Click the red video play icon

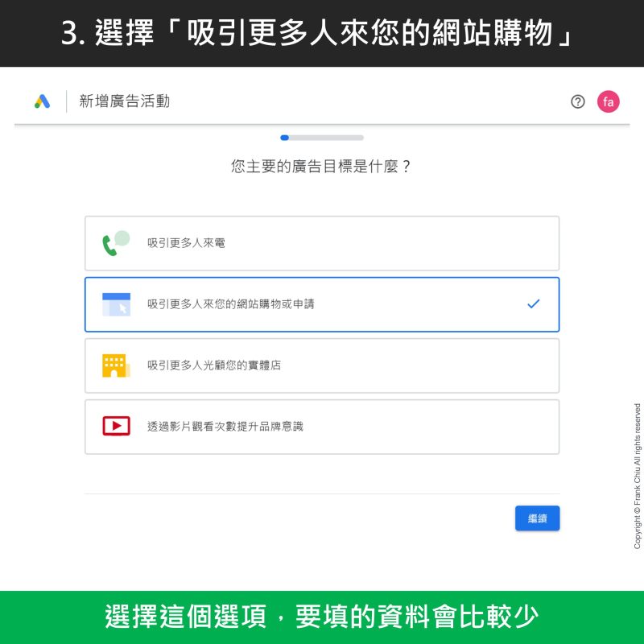pyautogui.click(x=116, y=426)
